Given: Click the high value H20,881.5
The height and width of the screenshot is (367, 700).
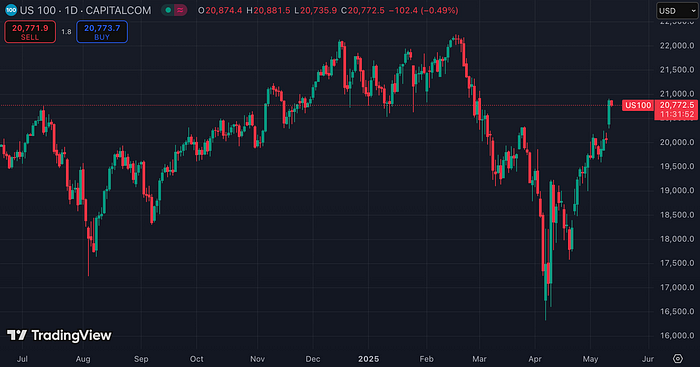Looking at the screenshot, I should 268,10.
